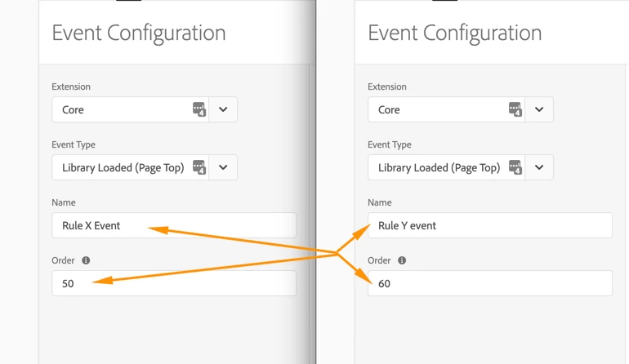Image resolution: width=629 pixels, height=364 pixels.
Task: Expand the Extension dropdown arrow in left panel
Action: click(223, 109)
